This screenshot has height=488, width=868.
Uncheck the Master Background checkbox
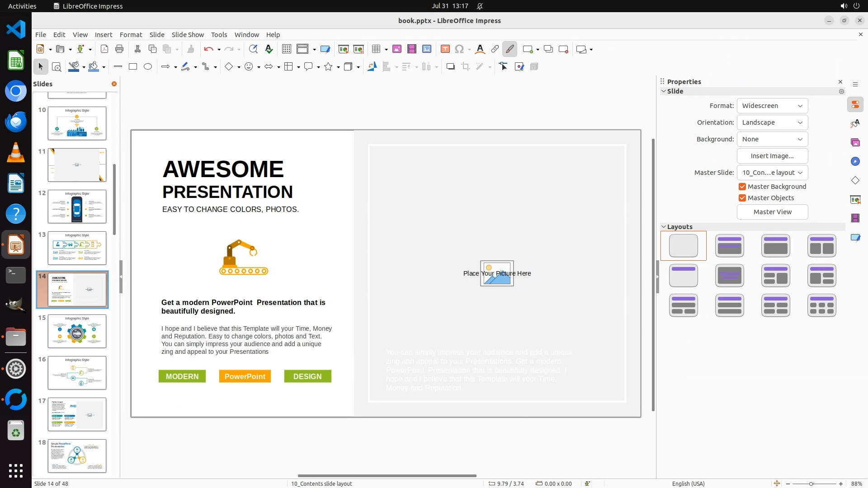pyautogui.click(x=742, y=187)
